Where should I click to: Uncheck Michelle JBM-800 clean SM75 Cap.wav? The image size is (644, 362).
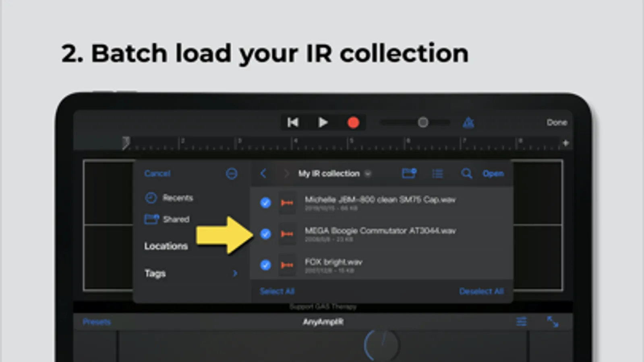pos(265,203)
